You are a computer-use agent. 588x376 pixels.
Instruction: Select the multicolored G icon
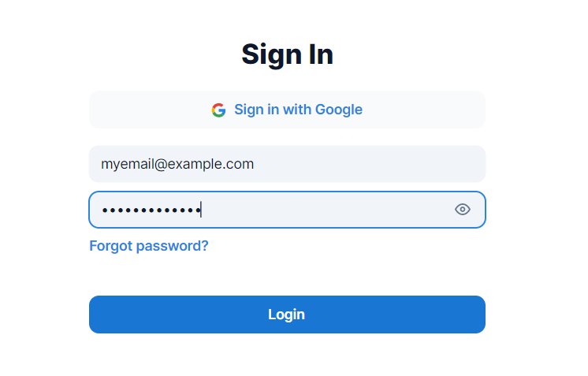[x=218, y=110]
